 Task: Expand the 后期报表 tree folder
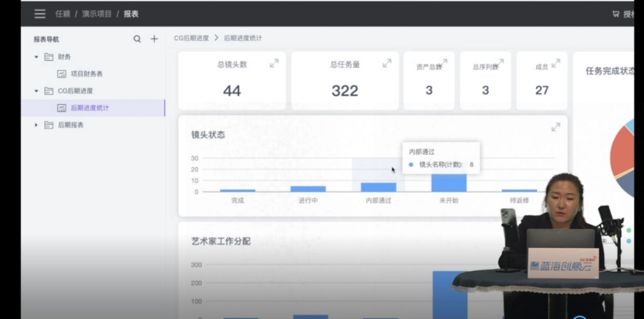pyautogui.click(x=36, y=125)
